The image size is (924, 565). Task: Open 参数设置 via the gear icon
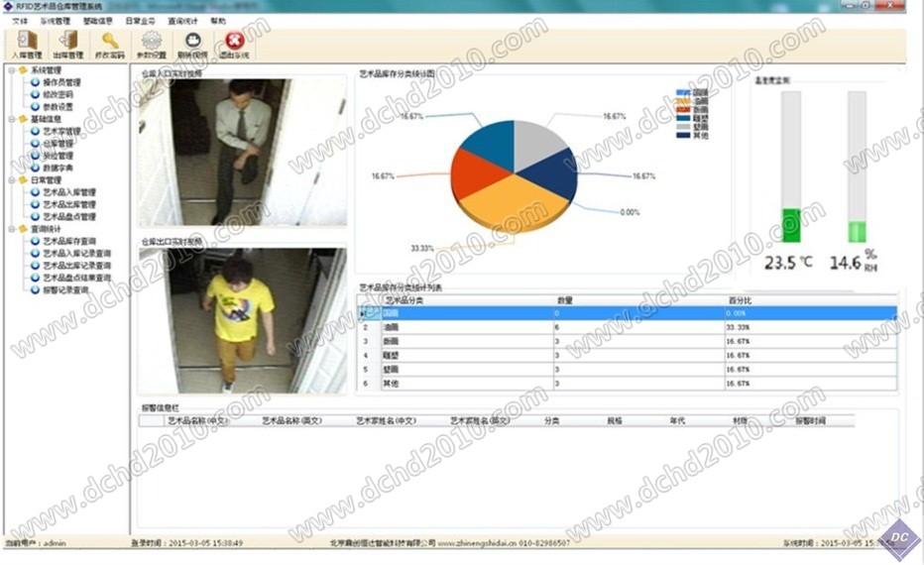click(151, 45)
